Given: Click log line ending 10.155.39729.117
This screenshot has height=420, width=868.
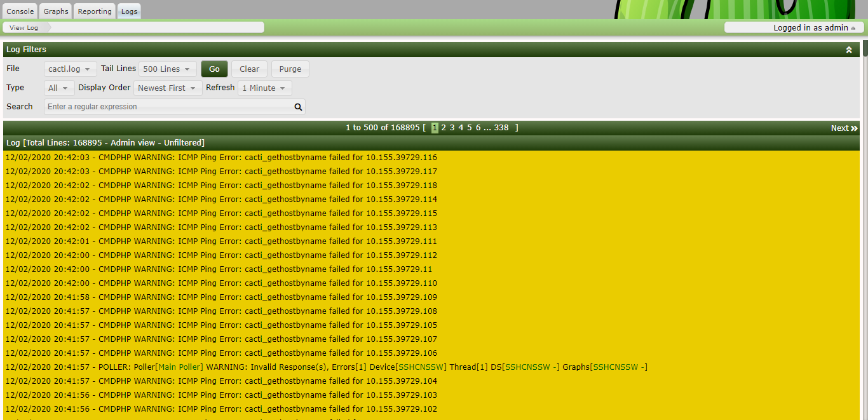Looking at the screenshot, I should (x=221, y=172).
